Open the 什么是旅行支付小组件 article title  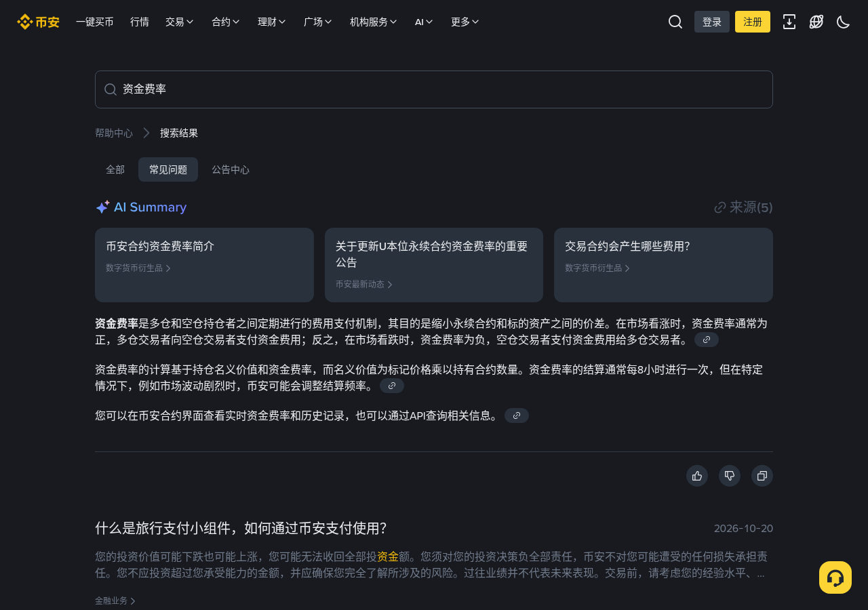pyautogui.click(x=241, y=529)
